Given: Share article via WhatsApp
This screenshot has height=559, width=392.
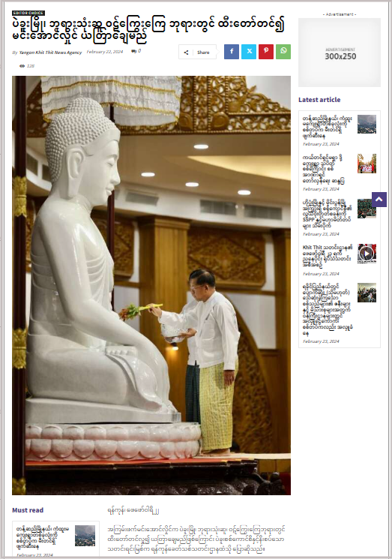Looking at the screenshot, I should click(x=283, y=51).
